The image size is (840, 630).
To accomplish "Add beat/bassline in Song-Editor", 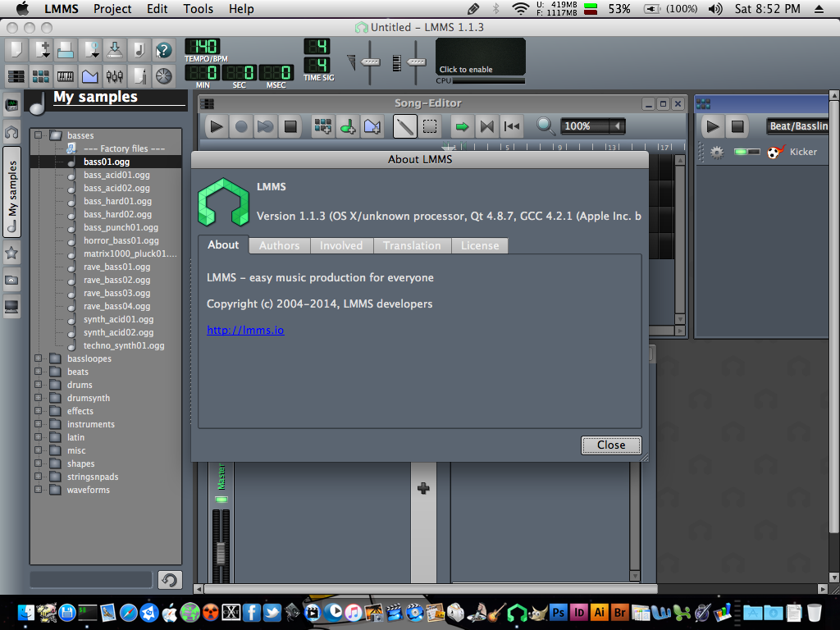I will pos(322,126).
